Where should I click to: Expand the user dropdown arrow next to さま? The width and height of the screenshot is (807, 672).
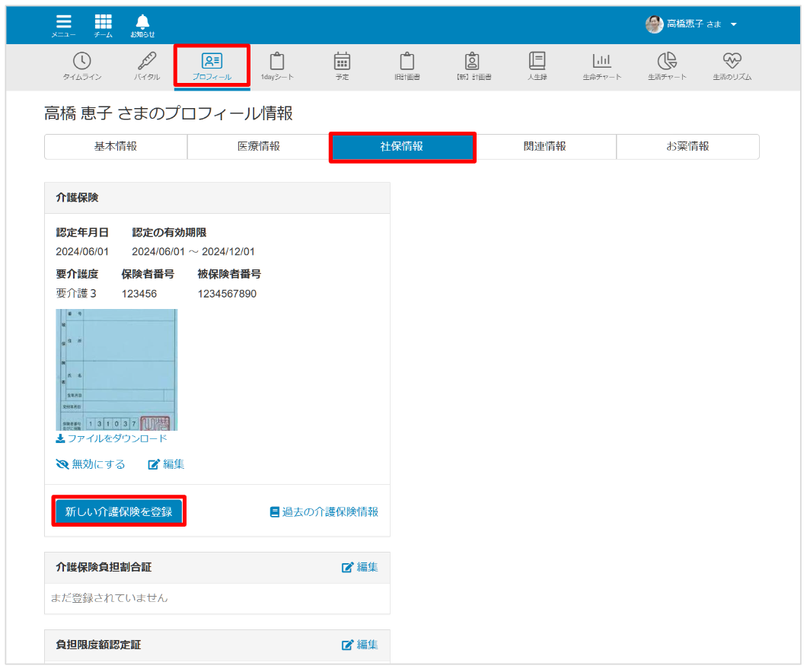733,24
